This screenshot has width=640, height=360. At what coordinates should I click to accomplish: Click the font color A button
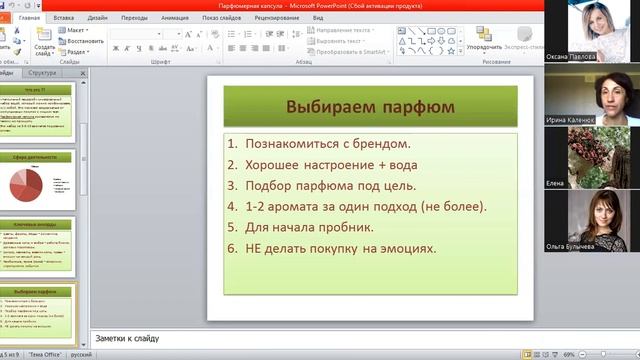pos(210,48)
